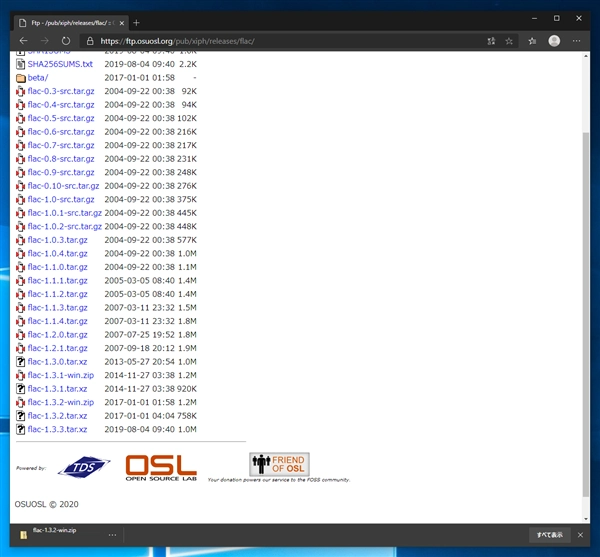Download flac-1.3.2-win.zip
The image size is (600, 557).
pyautogui.click(x=61, y=402)
